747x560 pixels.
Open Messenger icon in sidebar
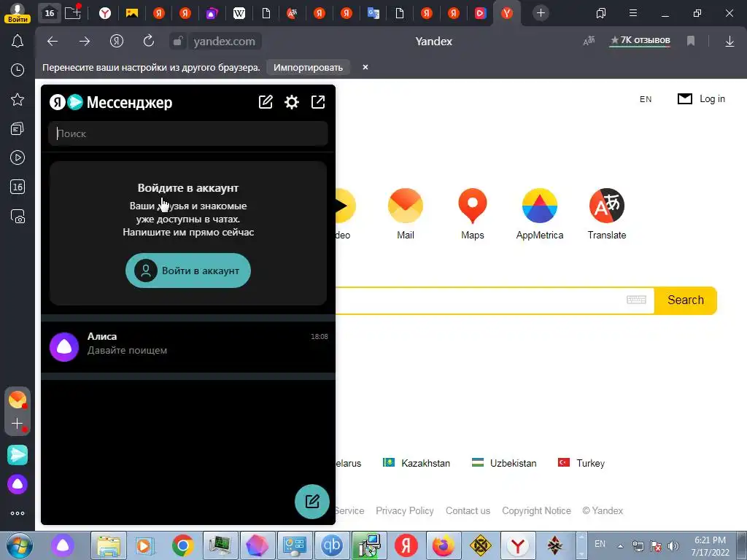coord(18,455)
